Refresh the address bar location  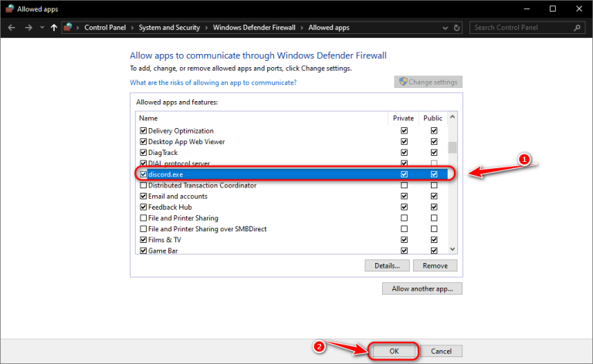click(456, 28)
